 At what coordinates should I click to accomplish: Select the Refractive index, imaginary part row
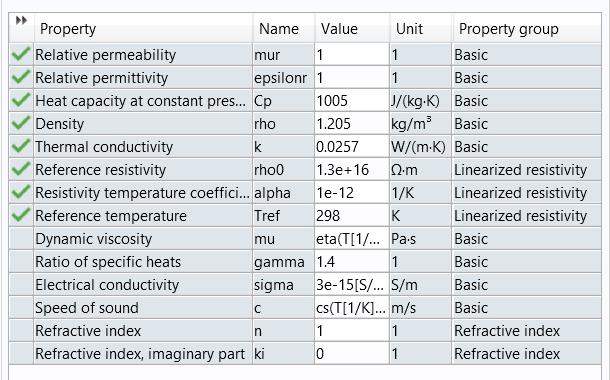(305, 354)
